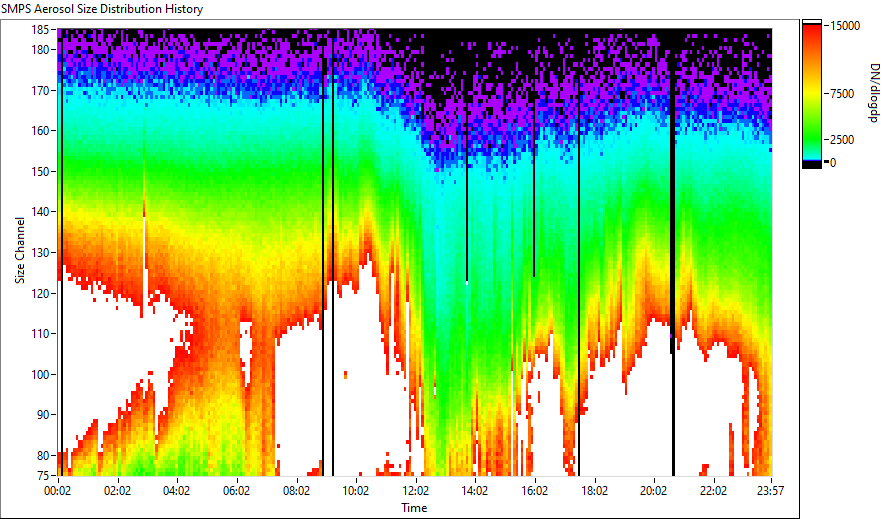Screen dimensions: 884x519
Task: Click the 'Size Channel' y-axis label
Action: [20, 250]
